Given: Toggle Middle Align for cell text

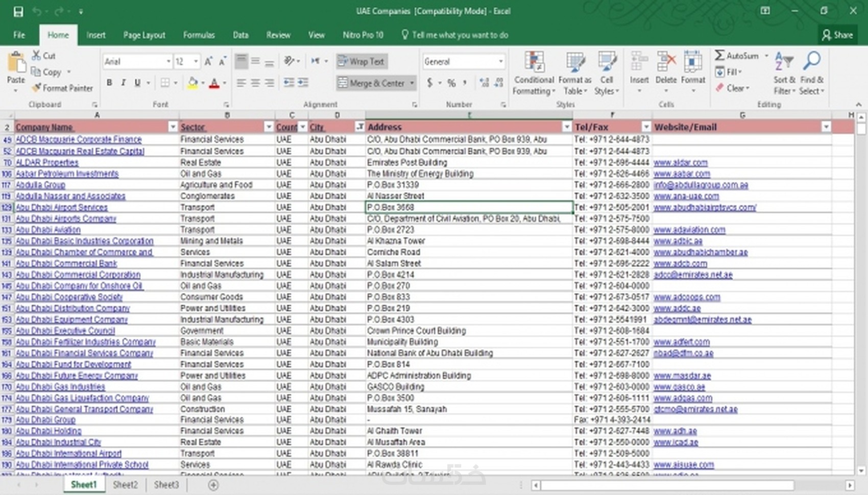Looking at the screenshot, I should pos(255,62).
